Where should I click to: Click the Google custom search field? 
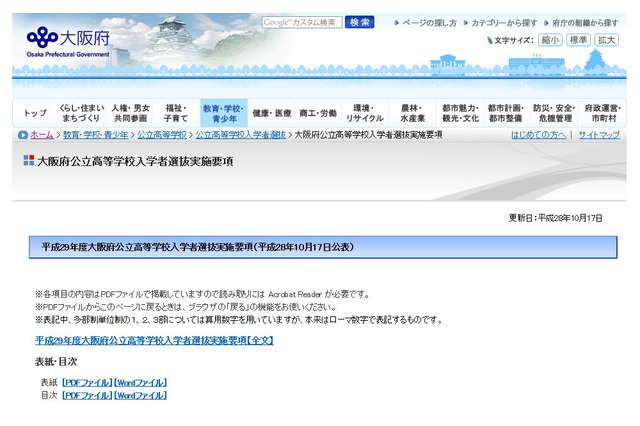click(x=302, y=22)
